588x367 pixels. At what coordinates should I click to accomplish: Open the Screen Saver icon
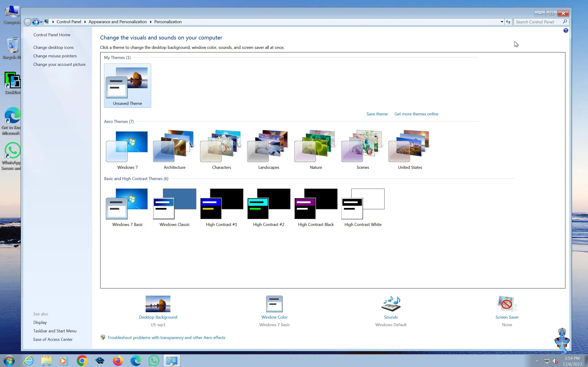coord(507,304)
